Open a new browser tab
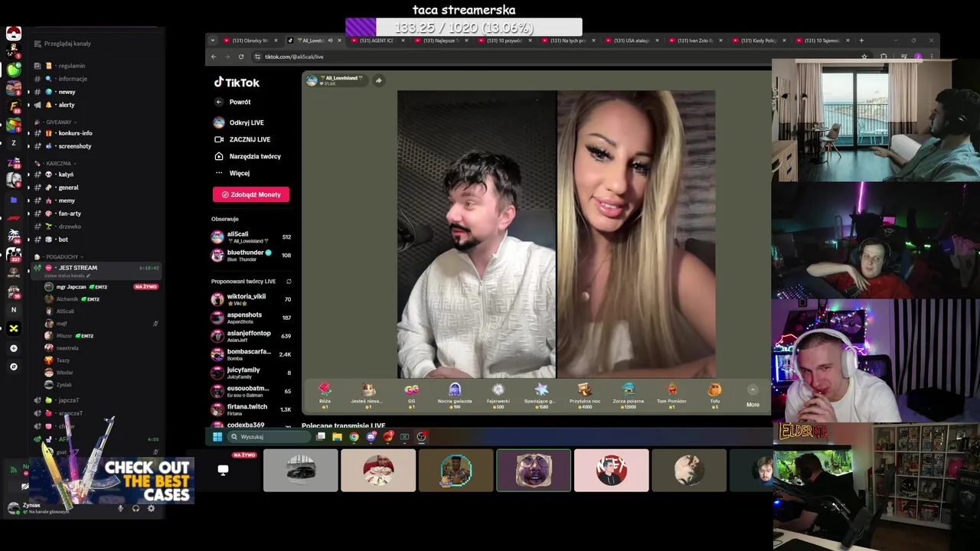 tap(861, 41)
